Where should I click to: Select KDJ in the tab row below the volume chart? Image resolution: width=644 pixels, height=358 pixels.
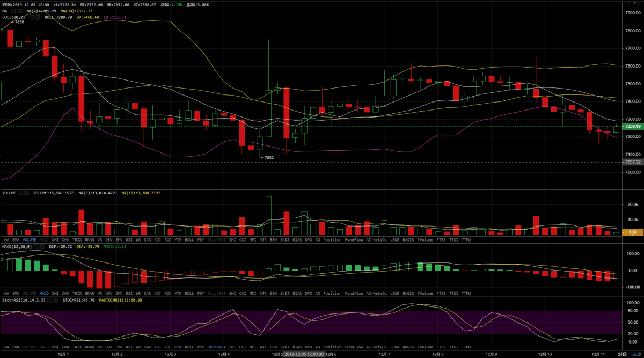(157, 240)
